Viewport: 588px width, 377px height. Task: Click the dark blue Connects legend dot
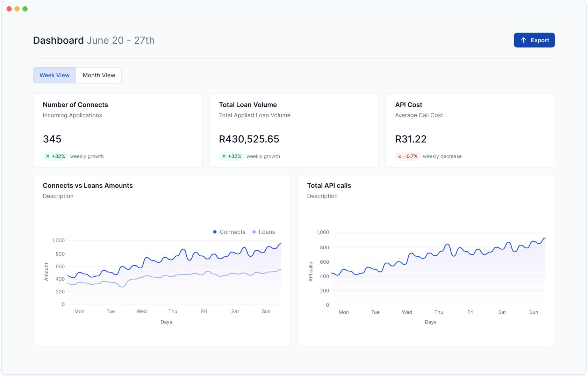click(x=215, y=232)
